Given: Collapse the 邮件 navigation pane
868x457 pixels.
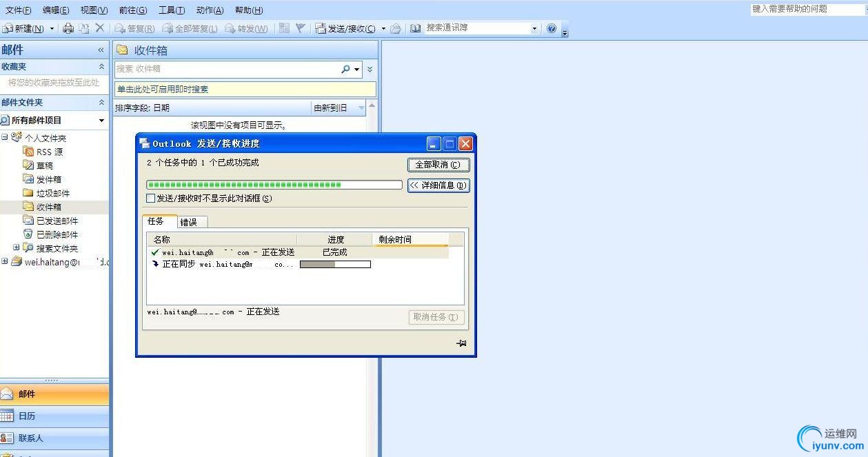Looking at the screenshot, I should (101, 50).
